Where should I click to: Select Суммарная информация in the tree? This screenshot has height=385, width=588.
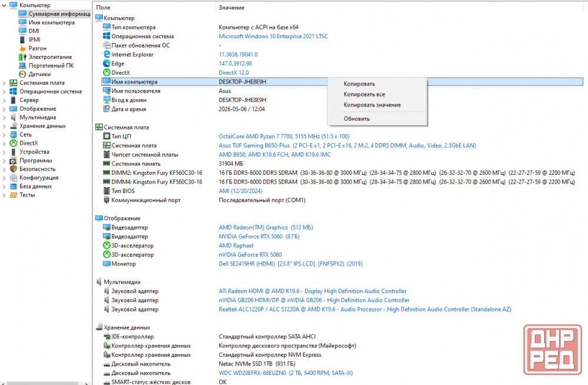[59, 14]
